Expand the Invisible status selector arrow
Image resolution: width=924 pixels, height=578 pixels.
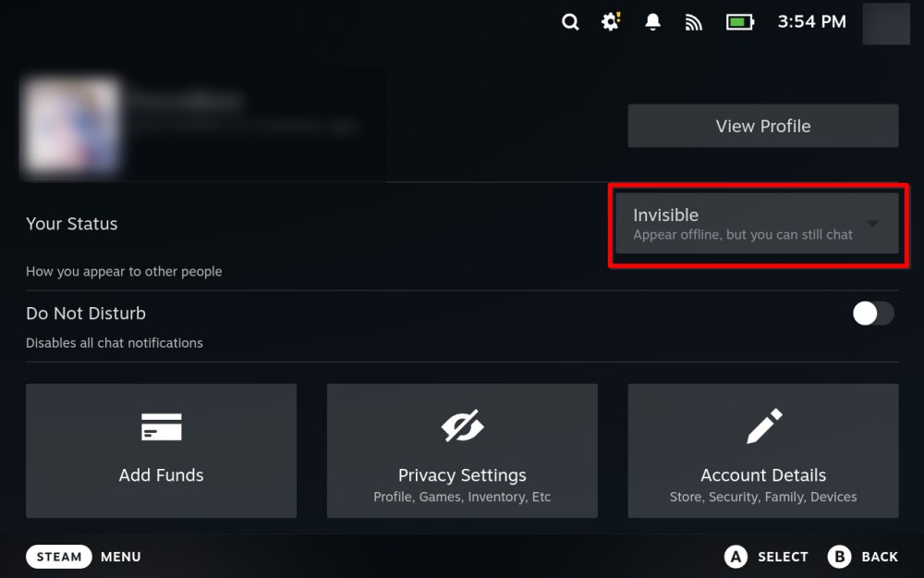coord(872,223)
